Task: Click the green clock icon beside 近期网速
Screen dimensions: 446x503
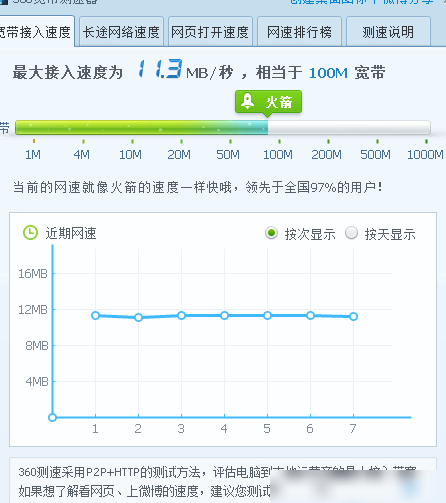Action: (x=30, y=232)
